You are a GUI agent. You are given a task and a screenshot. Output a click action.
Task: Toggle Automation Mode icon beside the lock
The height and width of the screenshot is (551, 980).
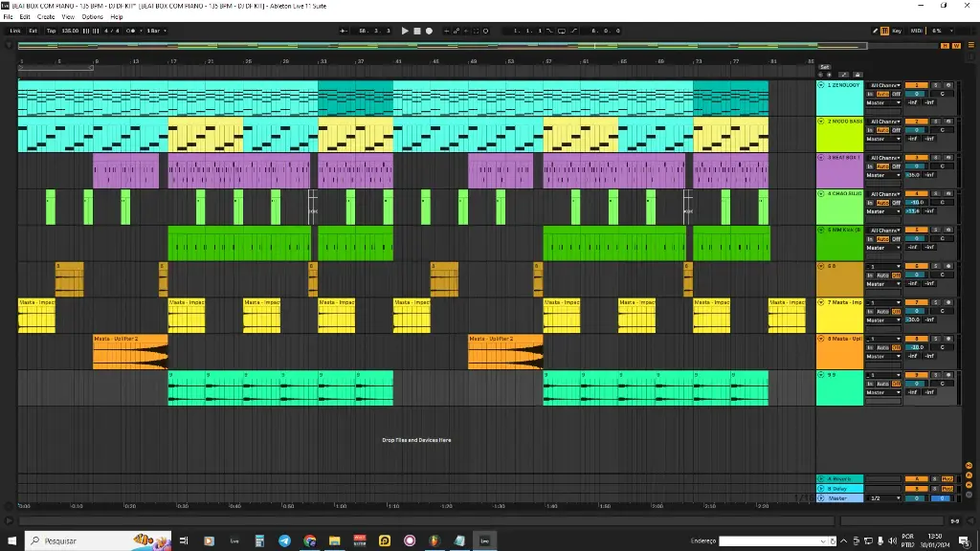844,75
